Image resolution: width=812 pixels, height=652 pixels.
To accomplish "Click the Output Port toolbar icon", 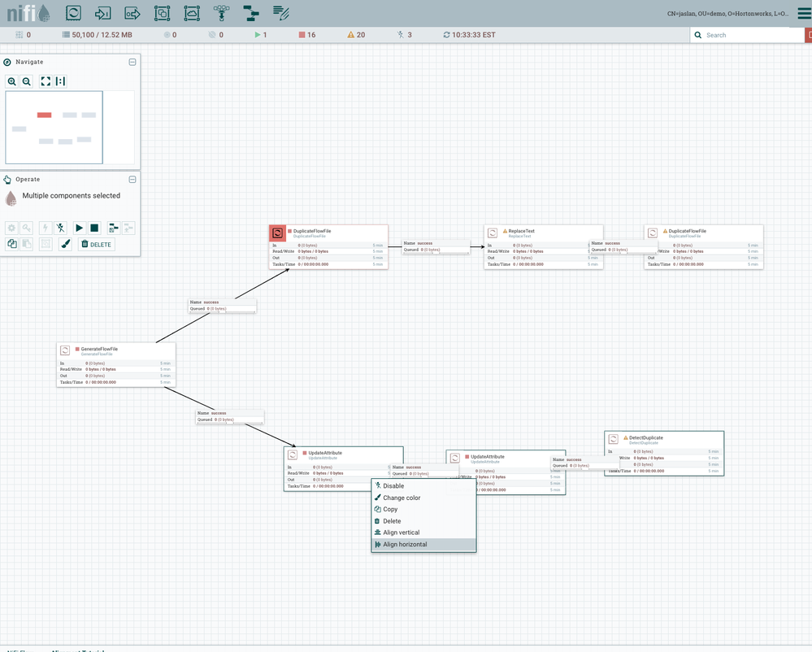I will pyautogui.click(x=132, y=13).
